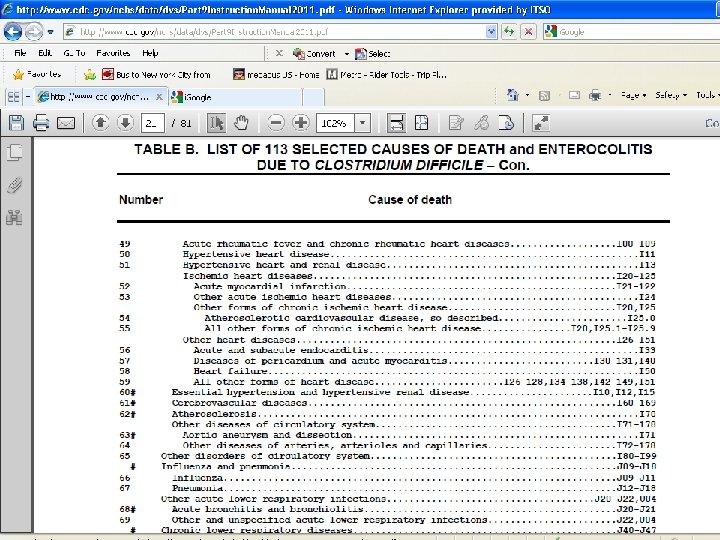720x540 pixels.
Task: Zoom in the PDF with plus button
Action: [301, 123]
